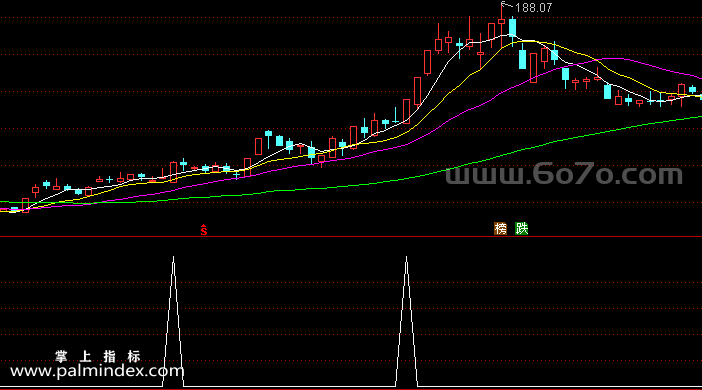Click the red S signal marker
This screenshot has width=702, height=390.
pyautogui.click(x=204, y=230)
